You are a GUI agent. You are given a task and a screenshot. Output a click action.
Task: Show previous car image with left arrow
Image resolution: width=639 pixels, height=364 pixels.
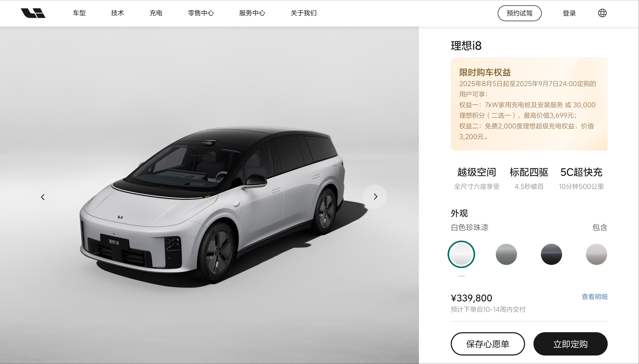click(x=43, y=197)
